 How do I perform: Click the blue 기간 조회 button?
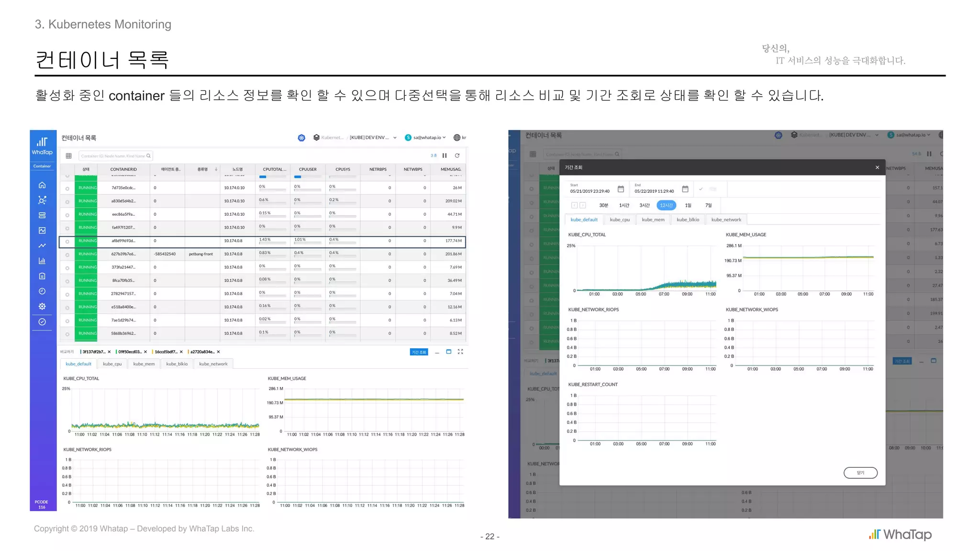[x=419, y=352]
